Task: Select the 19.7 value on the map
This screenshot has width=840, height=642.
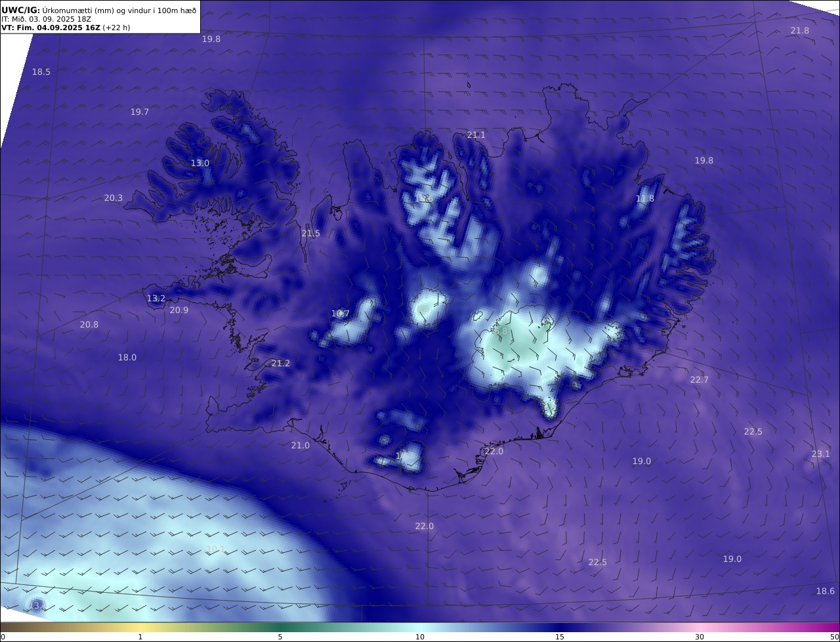Action: click(x=140, y=112)
